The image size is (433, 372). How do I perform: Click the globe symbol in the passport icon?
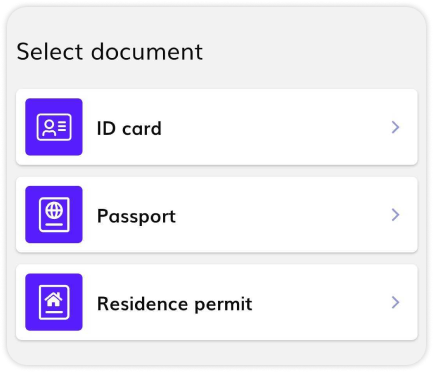[54, 210]
